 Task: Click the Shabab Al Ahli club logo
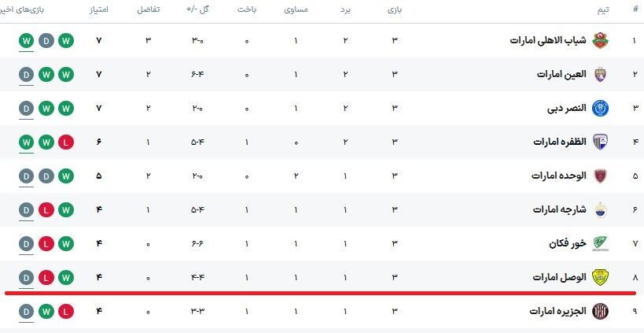tap(600, 40)
